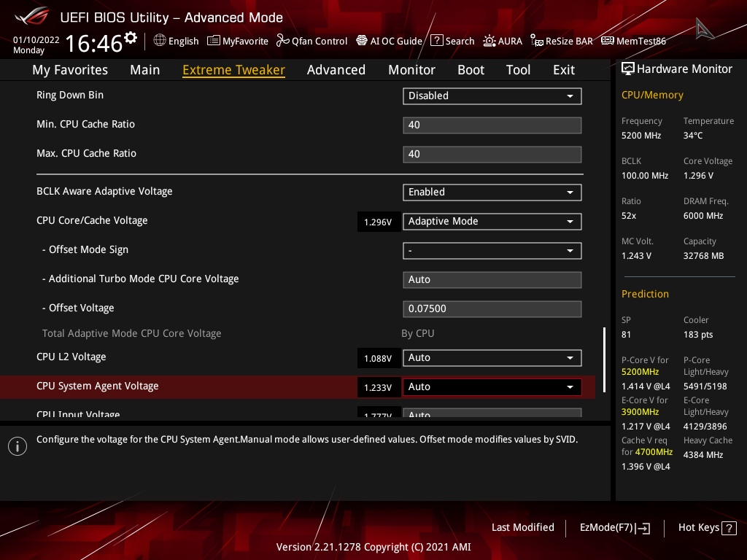The height and width of the screenshot is (560, 747).
Task: Click the 32768 MB Capacity value
Action: [704, 256]
